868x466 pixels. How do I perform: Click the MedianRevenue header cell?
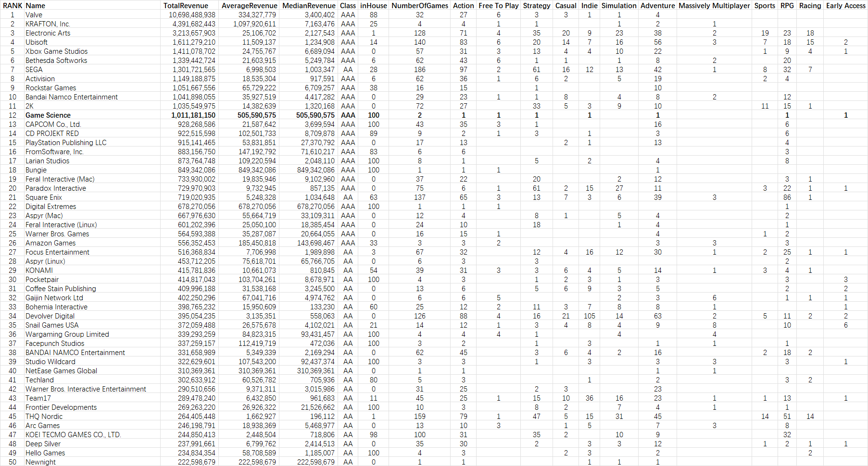click(309, 6)
